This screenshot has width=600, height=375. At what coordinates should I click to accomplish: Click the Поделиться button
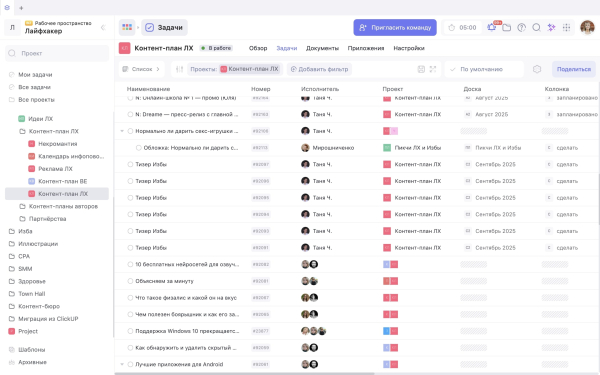[x=574, y=69]
